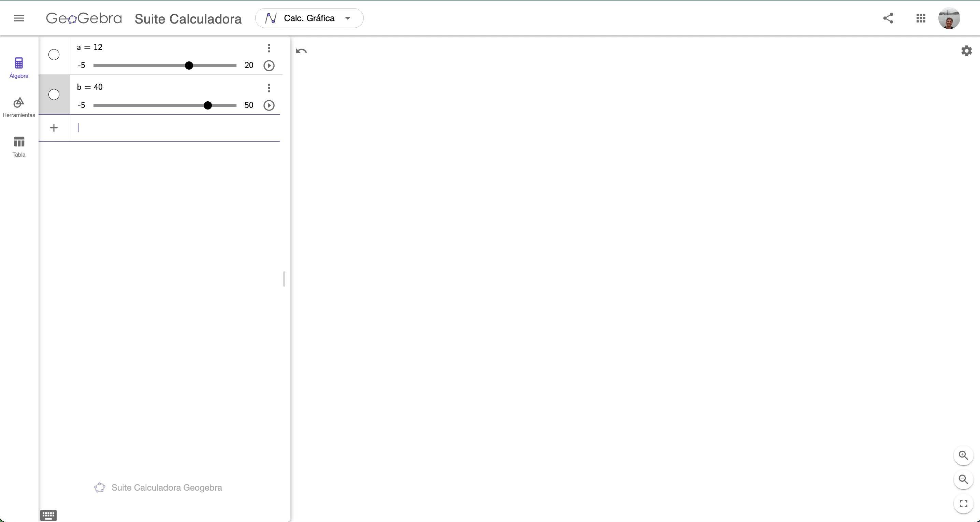Click the user profile avatar
This screenshot has height=522, width=980.
coord(949,18)
